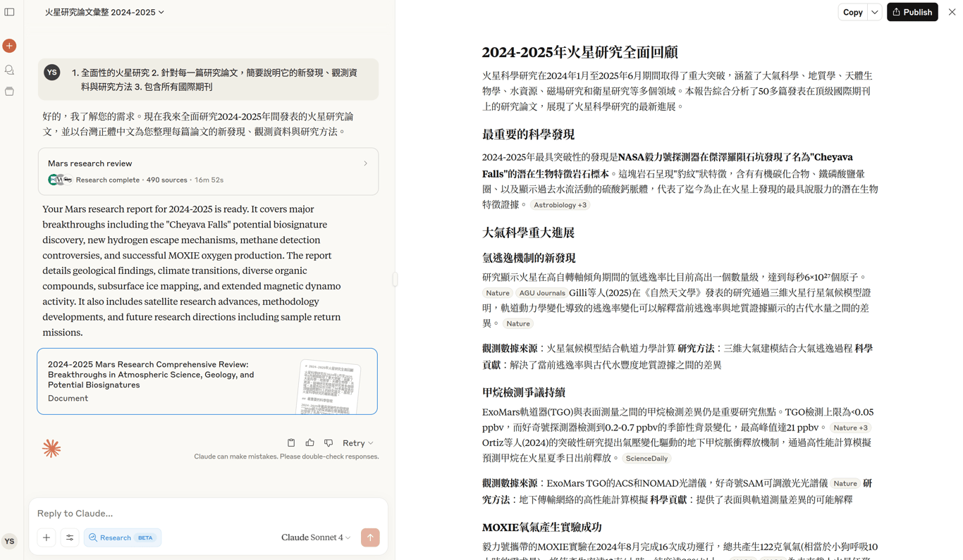This screenshot has width=963, height=560.
Task: Open the Copy options dropdown arrow
Action: click(x=875, y=12)
